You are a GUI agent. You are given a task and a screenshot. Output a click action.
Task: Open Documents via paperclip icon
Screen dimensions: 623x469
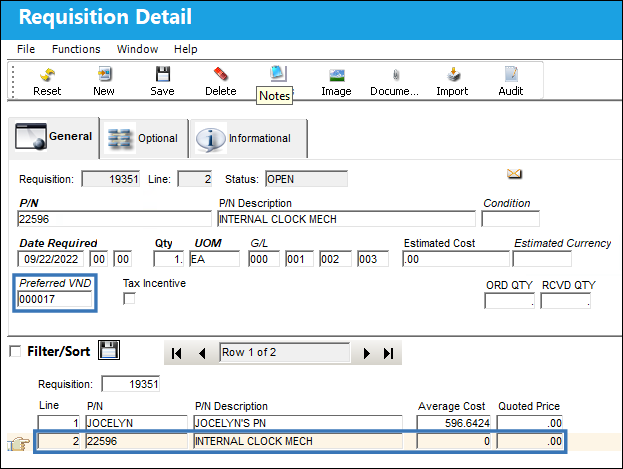click(395, 75)
